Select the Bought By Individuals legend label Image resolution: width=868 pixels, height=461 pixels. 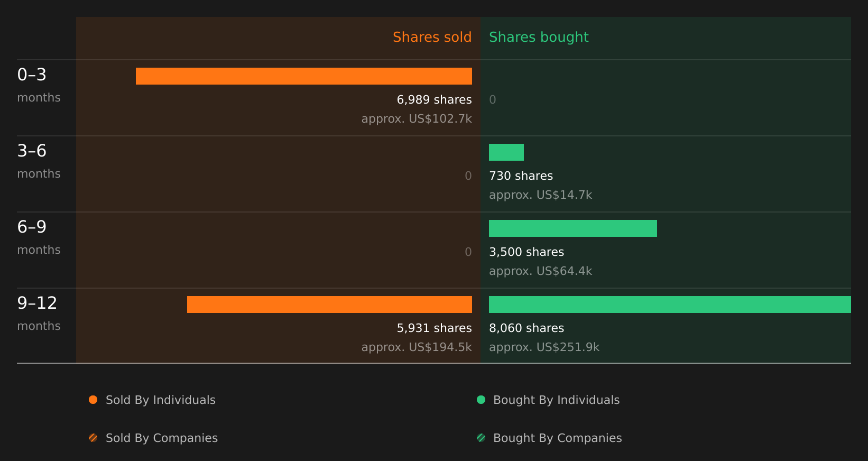[x=556, y=400]
